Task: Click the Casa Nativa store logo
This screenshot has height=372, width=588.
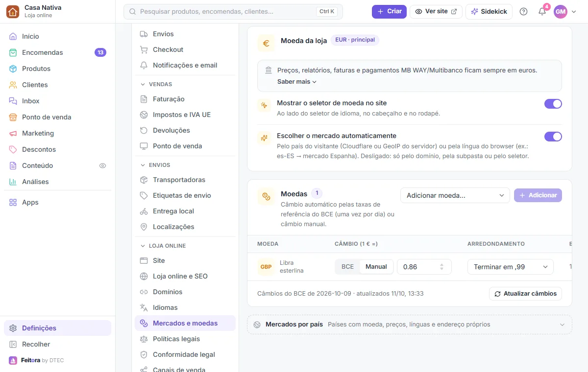Action: [x=13, y=11]
